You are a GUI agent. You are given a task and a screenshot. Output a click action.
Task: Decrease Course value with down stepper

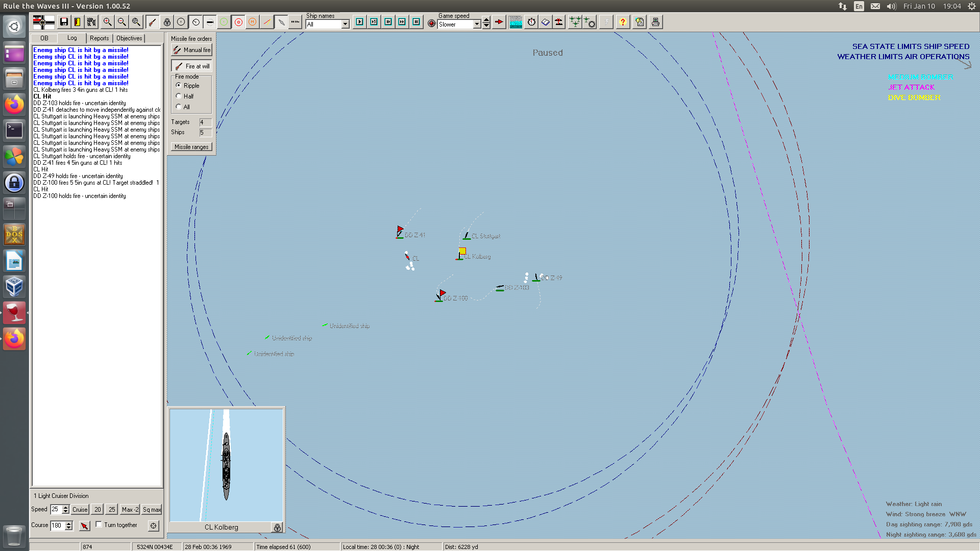click(x=69, y=528)
